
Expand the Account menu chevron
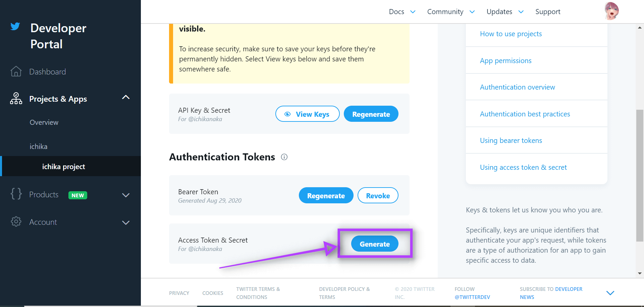click(126, 223)
